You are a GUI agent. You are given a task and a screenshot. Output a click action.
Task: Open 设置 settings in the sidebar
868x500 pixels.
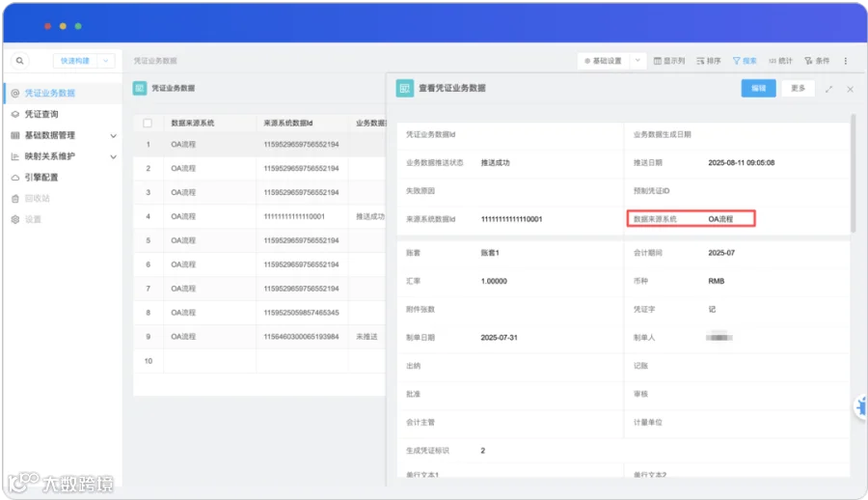[x=33, y=219]
